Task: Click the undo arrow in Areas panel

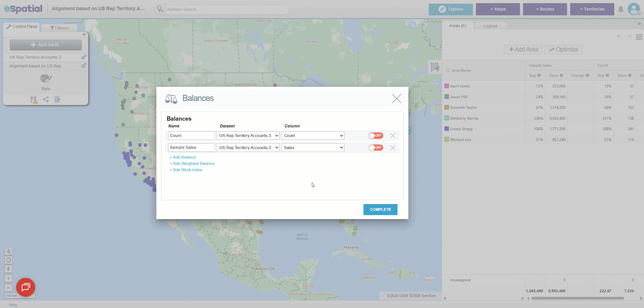Action: click(619, 37)
